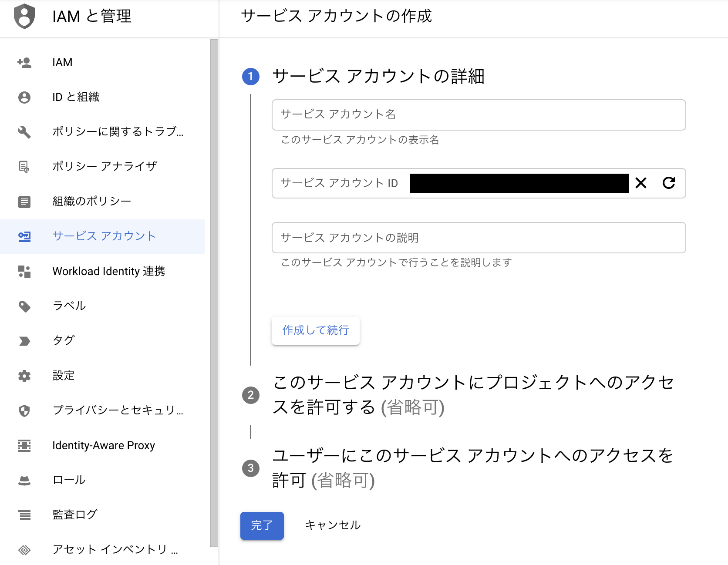Click the ID と組織 account circle icon
The width and height of the screenshot is (728, 565).
(x=24, y=97)
